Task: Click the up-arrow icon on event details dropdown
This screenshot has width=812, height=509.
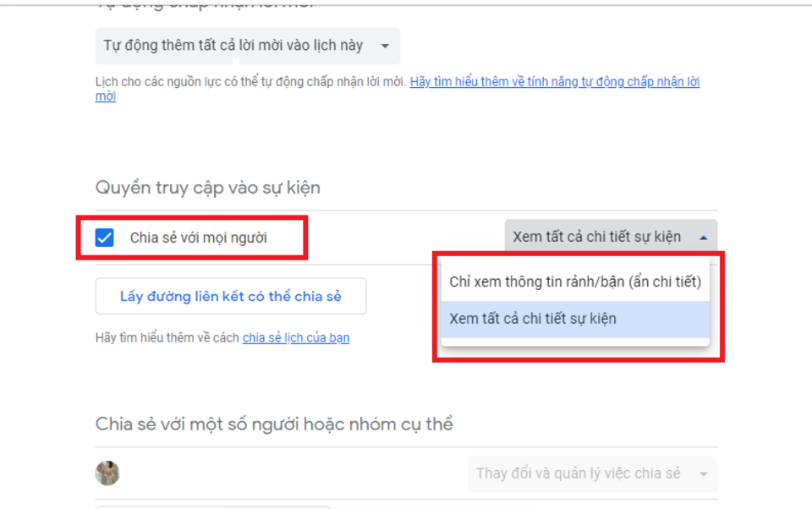Action: pos(704,238)
